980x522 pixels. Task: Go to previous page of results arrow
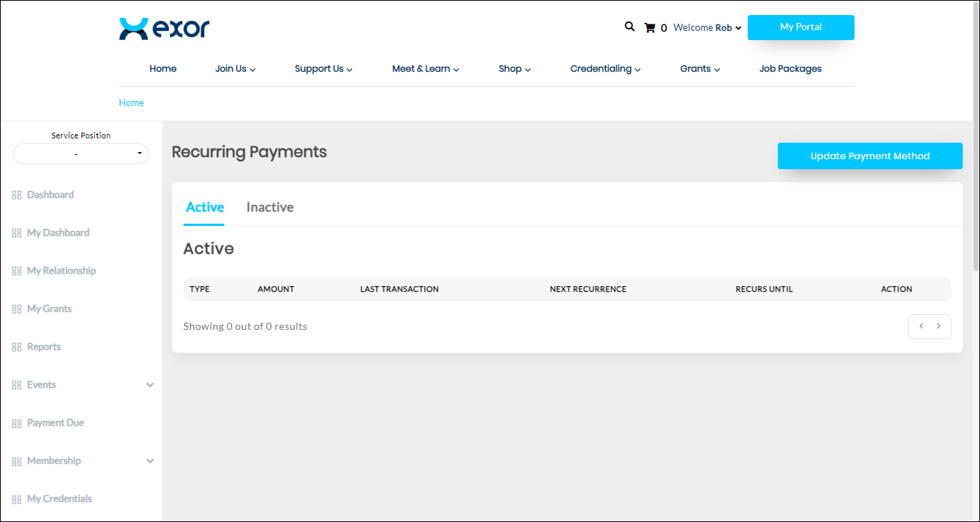pos(920,326)
